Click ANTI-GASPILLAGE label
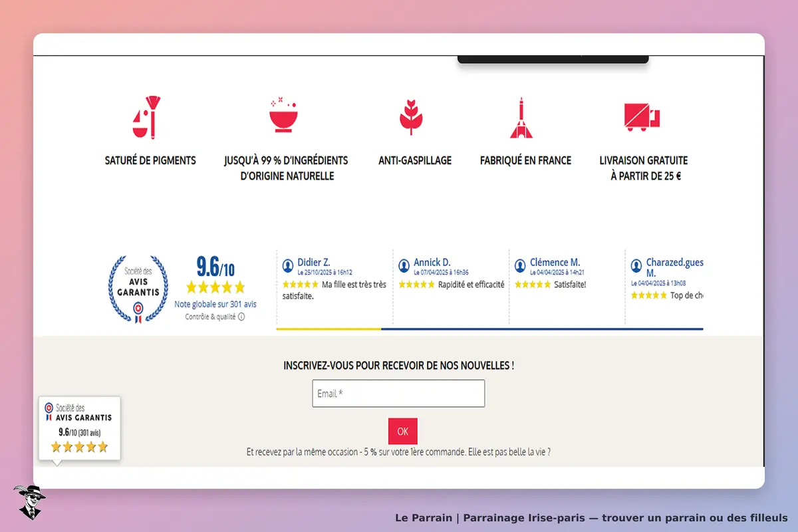The height and width of the screenshot is (532, 798). (x=415, y=160)
